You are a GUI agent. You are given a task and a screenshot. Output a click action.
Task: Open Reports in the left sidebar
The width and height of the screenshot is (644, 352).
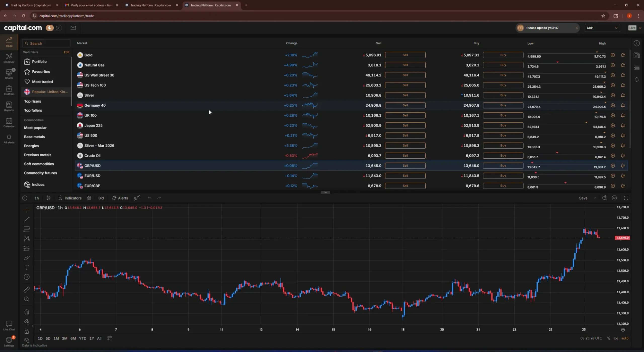9,107
